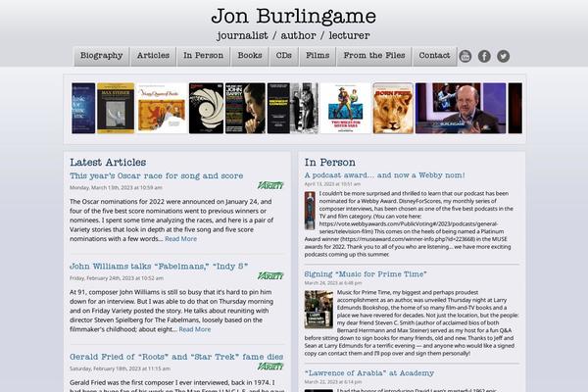
Task: Open 'A podcast award... and now a Webby nom!'
Action: [385, 175]
